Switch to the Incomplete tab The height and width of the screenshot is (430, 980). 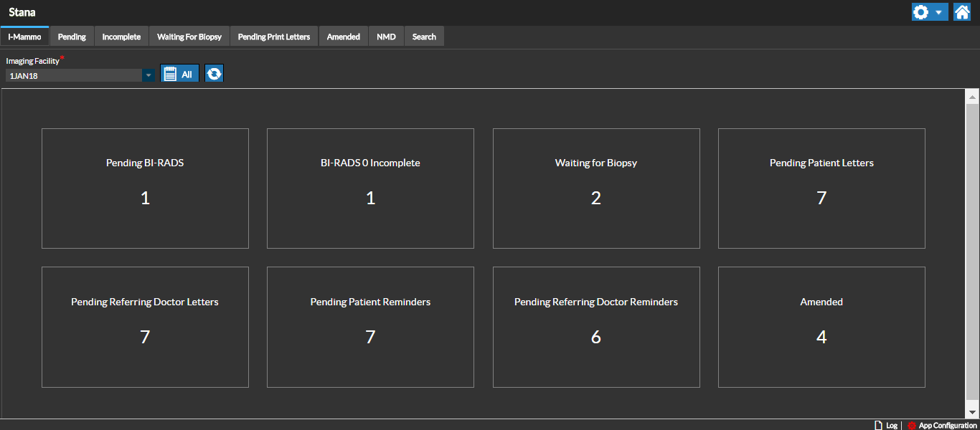coord(121,37)
